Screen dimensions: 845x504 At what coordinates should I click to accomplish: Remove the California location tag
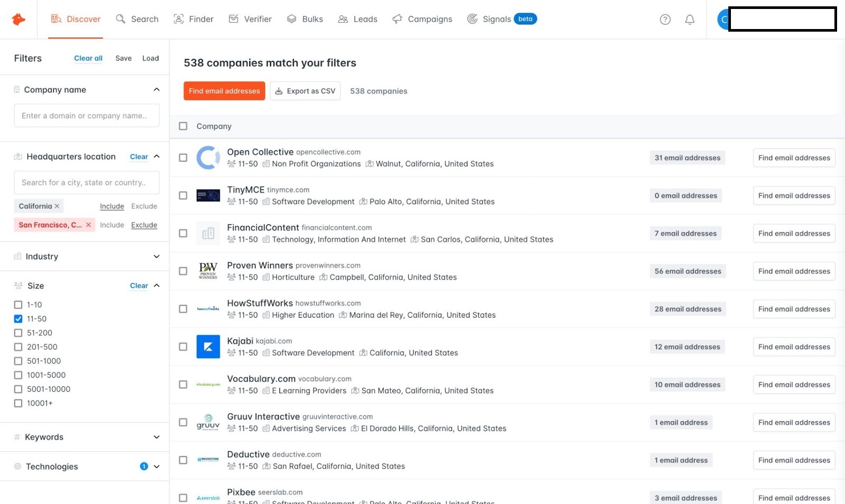click(57, 206)
